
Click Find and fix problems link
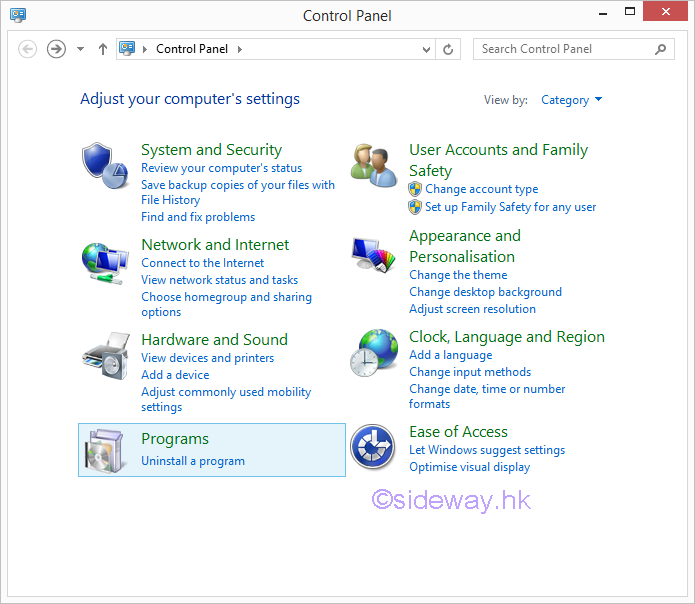click(x=198, y=217)
